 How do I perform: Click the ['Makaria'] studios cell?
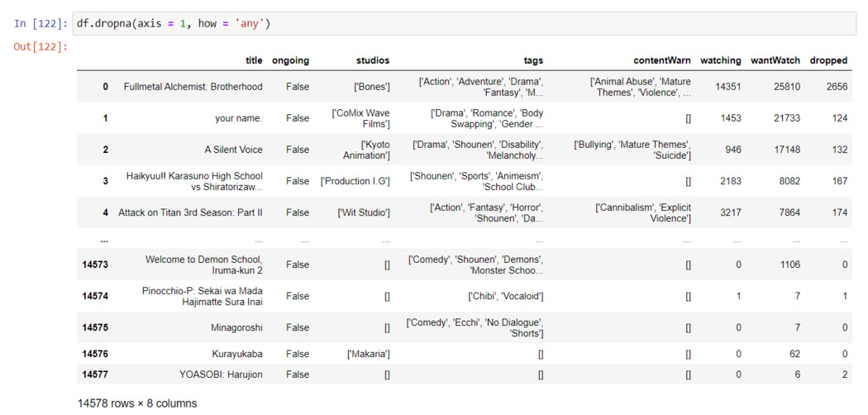click(x=368, y=354)
